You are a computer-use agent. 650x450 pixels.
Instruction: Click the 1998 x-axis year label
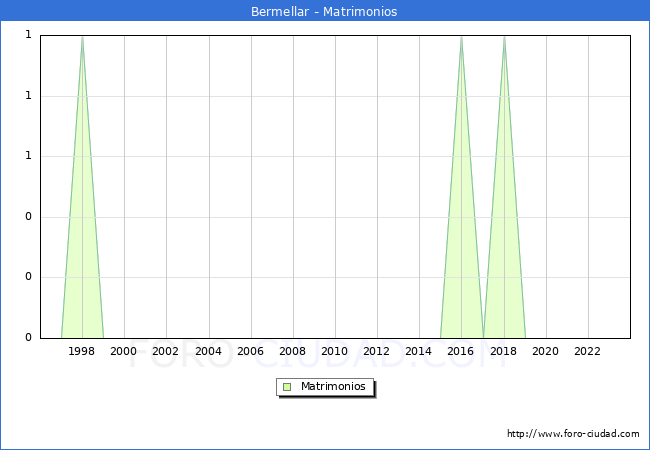tap(82, 351)
